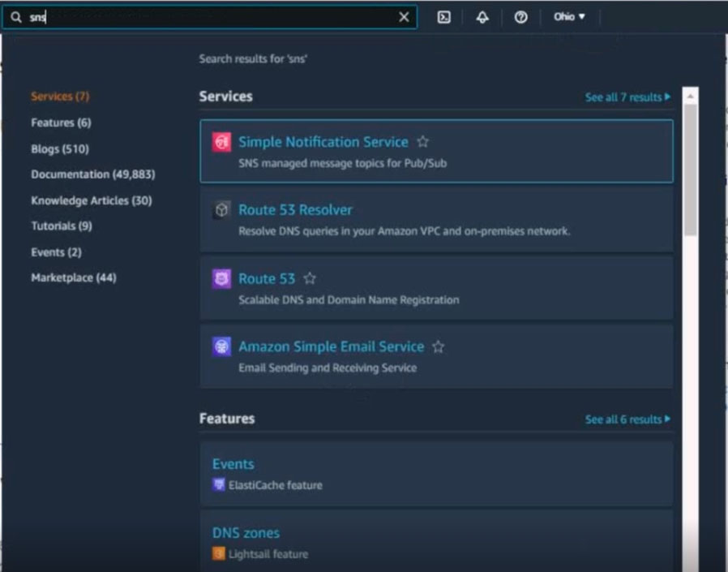Open the Simple Notification Service link
The height and width of the screenshot is (572, 728).
323,142
